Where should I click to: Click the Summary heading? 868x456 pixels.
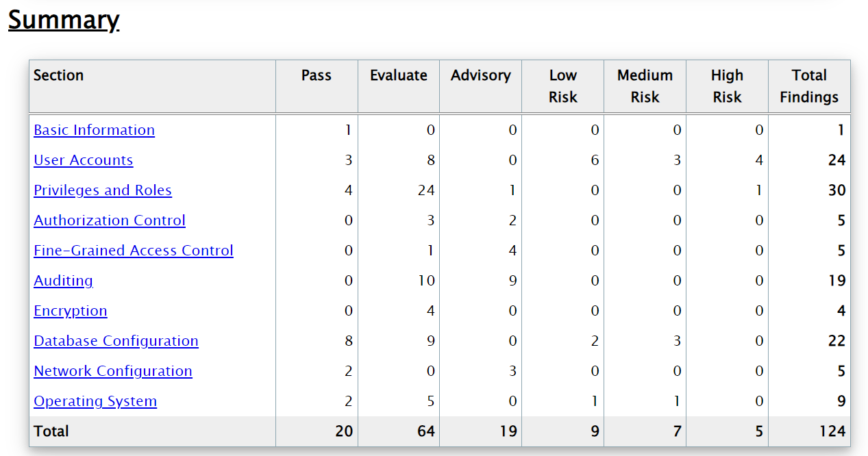pos(64,20)
